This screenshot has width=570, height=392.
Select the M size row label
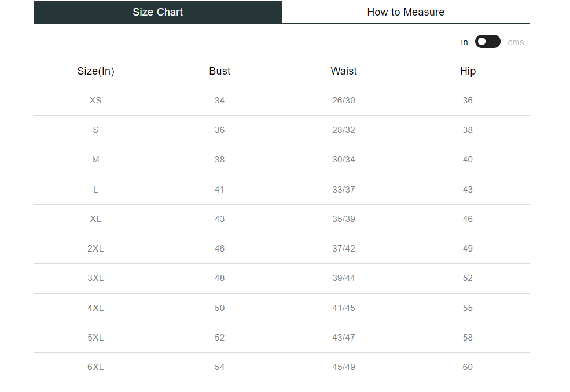click(x=95, y=160)
